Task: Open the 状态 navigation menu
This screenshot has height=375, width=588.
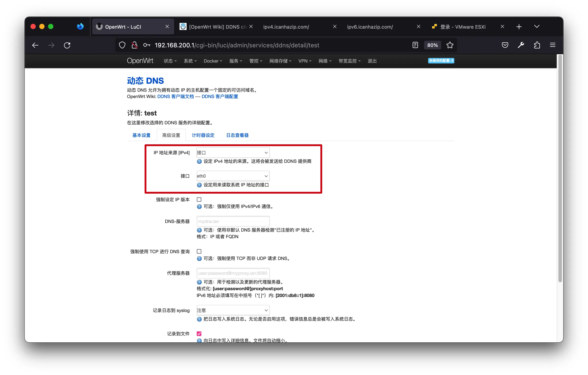Action: 170,61
